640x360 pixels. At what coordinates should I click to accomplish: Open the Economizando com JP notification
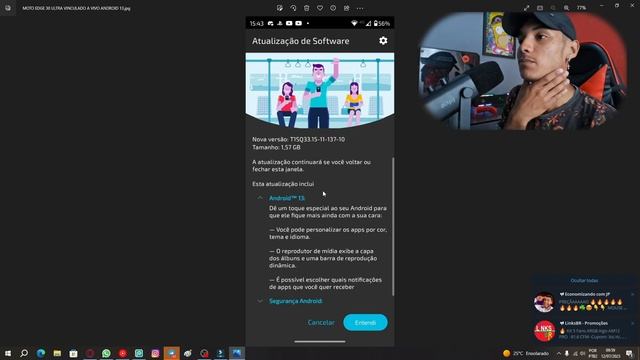[583, 302]
